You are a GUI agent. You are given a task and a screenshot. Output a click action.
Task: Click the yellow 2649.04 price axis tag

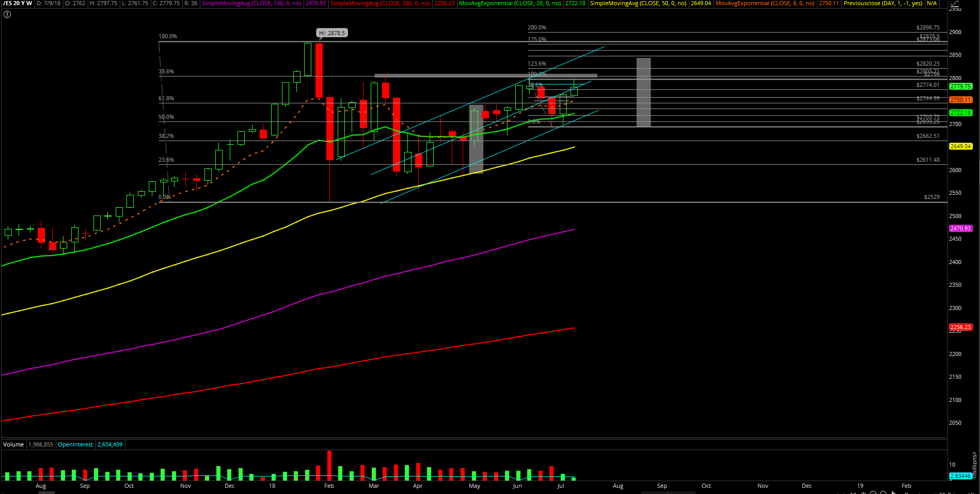[960, 146]
